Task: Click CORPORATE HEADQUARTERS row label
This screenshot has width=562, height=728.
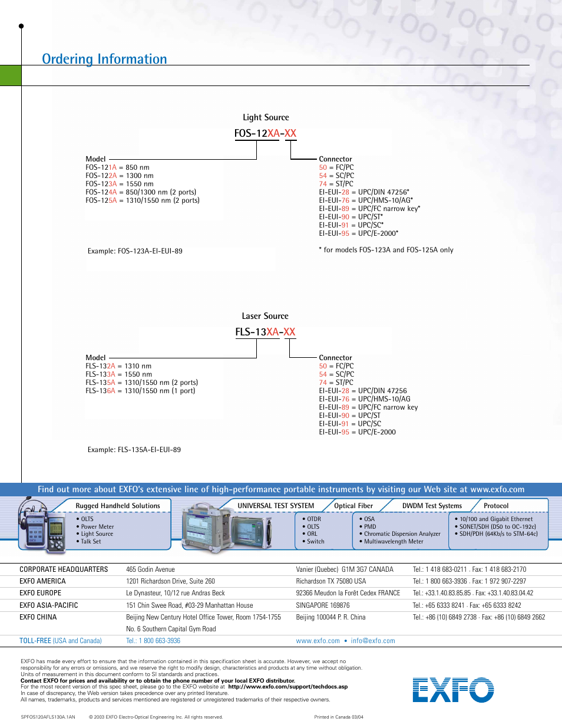Action: click(64, 569)
